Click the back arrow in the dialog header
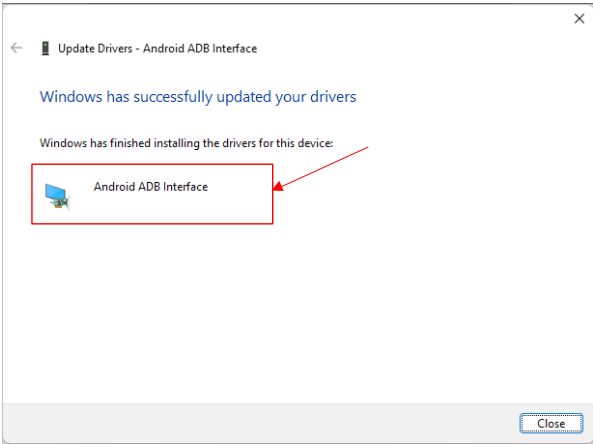The width and height of the screenshot is (593, 444). 16,48
